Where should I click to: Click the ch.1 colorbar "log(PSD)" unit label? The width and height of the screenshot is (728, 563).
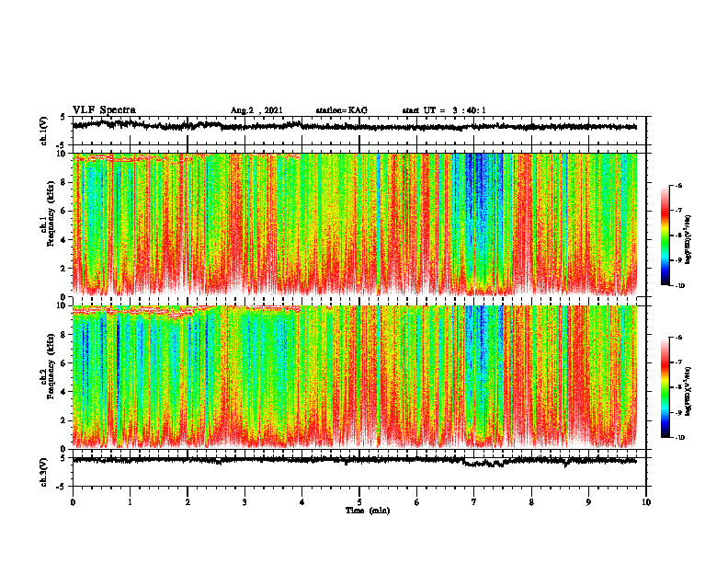688,240
